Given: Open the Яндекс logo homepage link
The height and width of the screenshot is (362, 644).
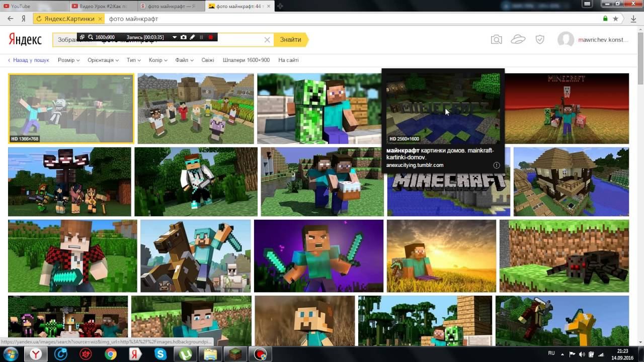Looking at the screenshot, I should (25, 40).
